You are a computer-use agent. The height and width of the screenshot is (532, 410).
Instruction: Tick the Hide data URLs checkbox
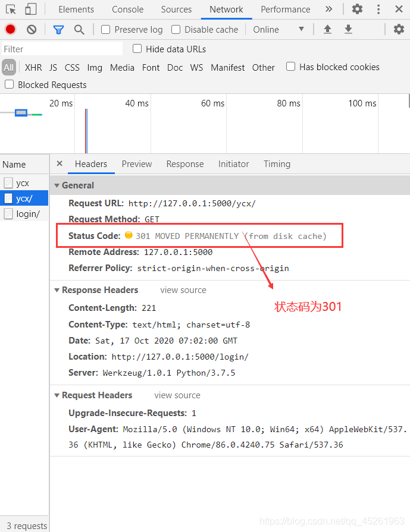137,49
